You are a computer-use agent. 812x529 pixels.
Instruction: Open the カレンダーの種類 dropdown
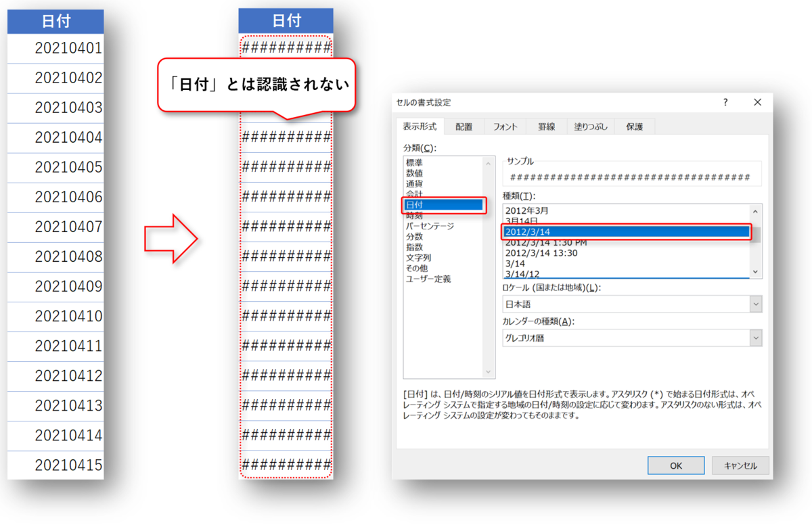click(x=754, y=338)
